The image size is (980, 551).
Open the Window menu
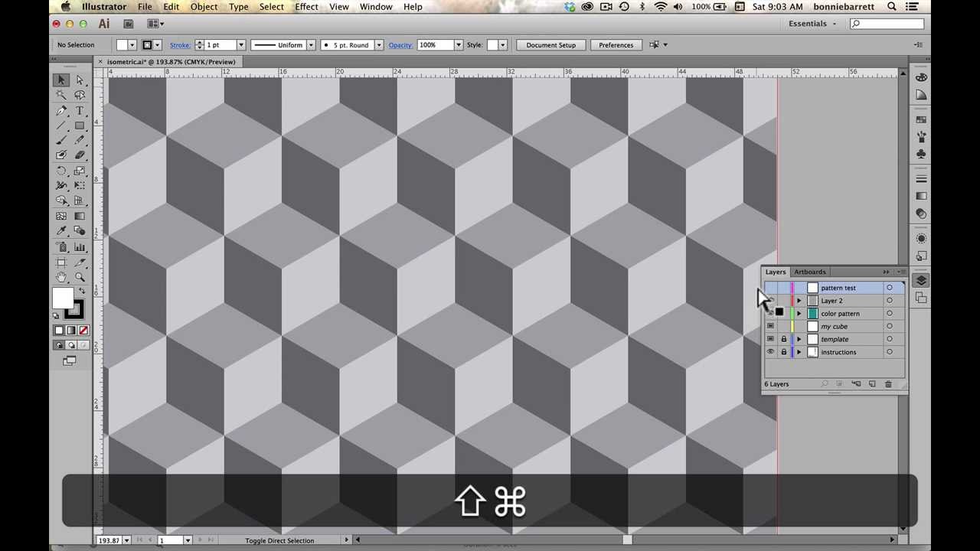(x=376, y=7)
